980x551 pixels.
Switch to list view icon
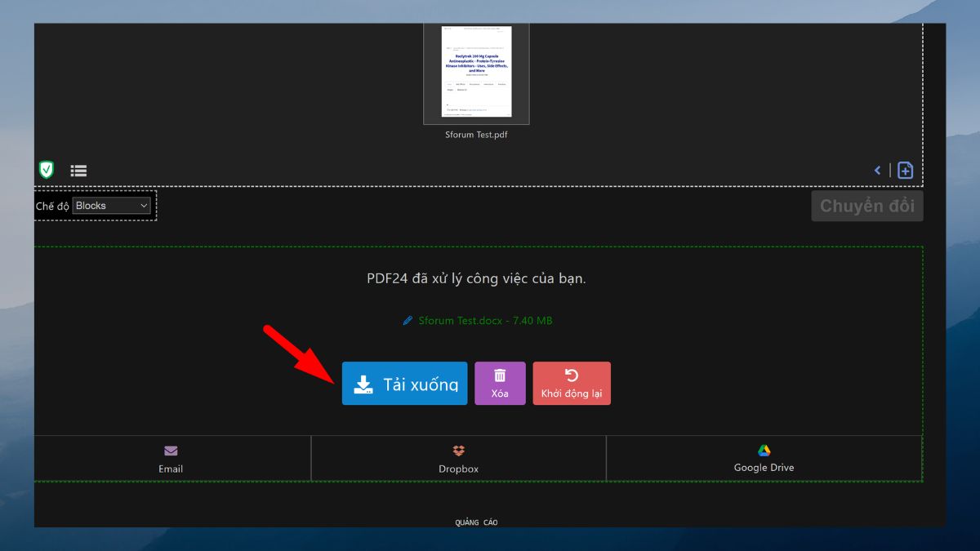[78, 171]
